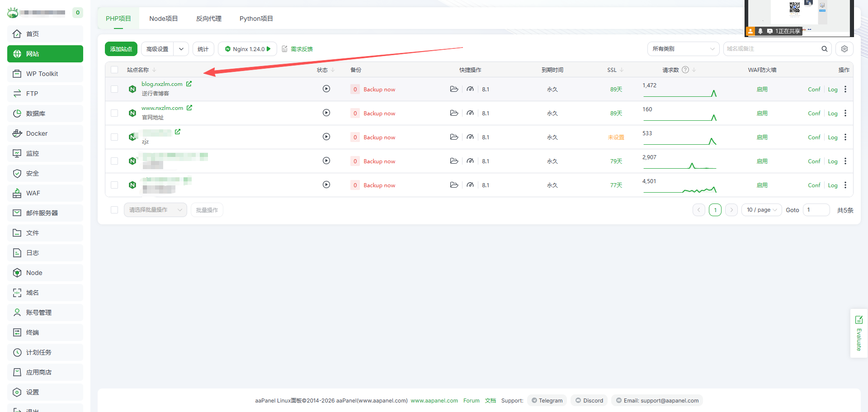
Task: Expand arrow next to 高级设置 button
Action: coord(181,49)
